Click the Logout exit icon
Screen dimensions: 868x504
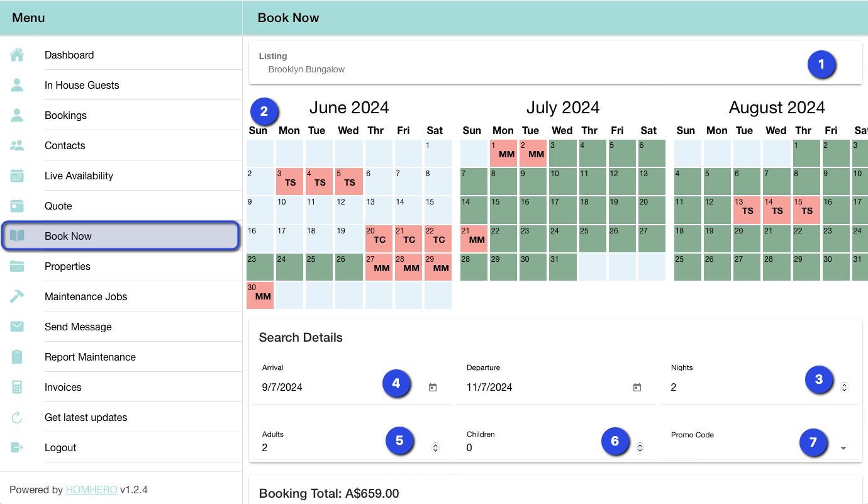pos(17,448)
